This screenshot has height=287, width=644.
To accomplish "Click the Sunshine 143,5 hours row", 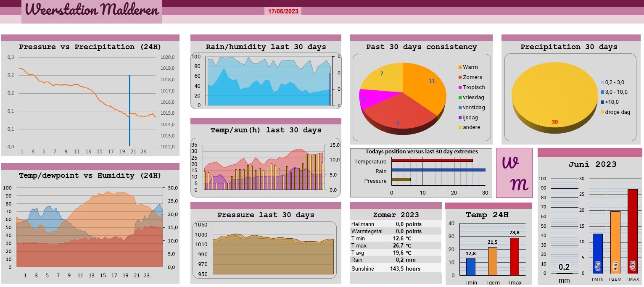I will pos(396,269).
